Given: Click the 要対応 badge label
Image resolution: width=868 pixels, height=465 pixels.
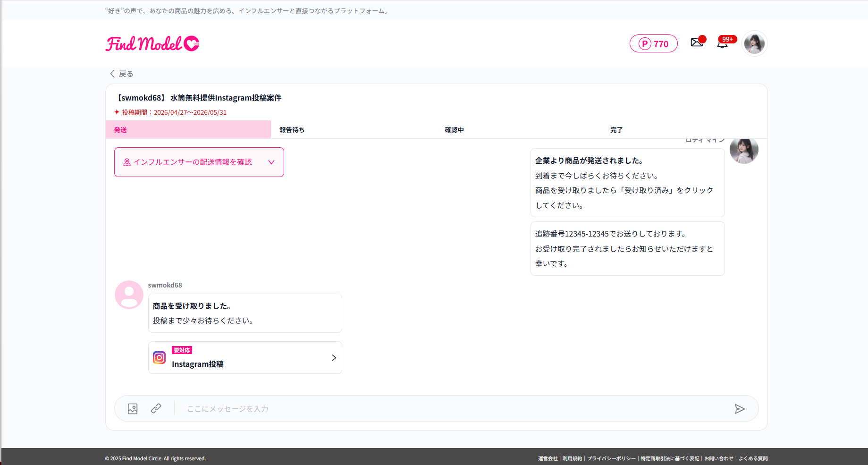Looking at the screenshot, I should click(182, 350).
